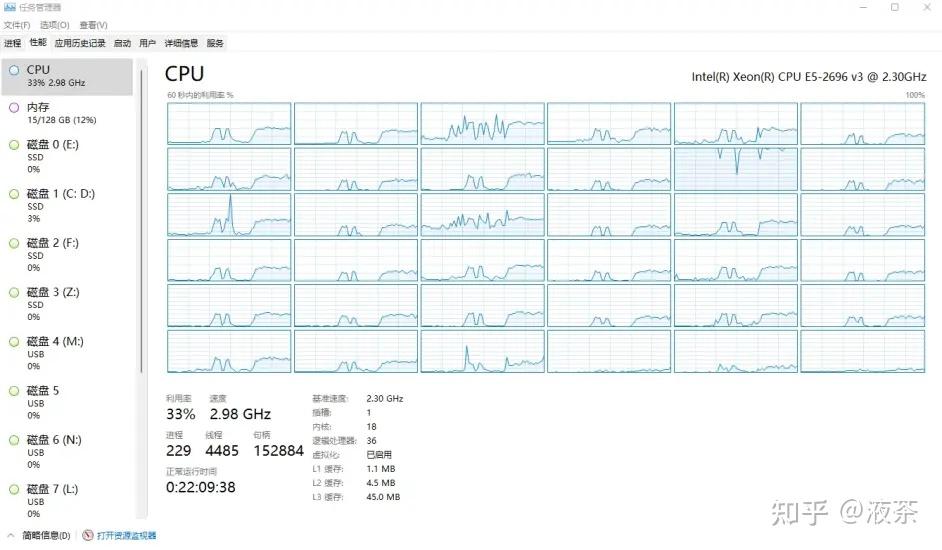Open 打开资源监视器 link
942x550 pixels.
pos(127,535)
